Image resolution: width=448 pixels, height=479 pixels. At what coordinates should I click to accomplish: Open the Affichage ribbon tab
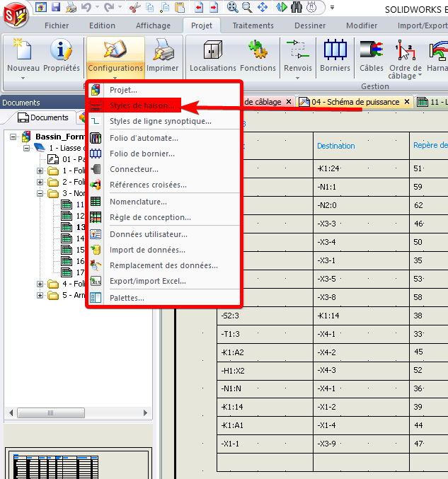[153, 25]
